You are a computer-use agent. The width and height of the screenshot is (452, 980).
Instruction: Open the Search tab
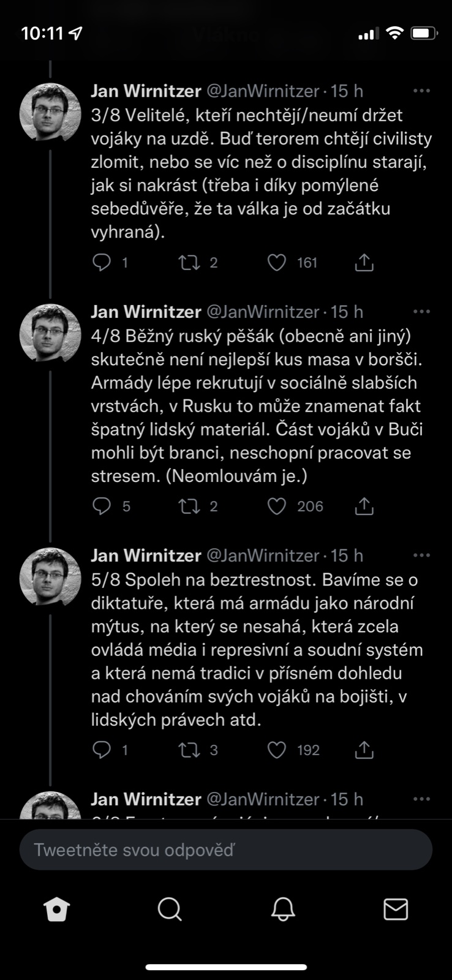coord(170,910)
